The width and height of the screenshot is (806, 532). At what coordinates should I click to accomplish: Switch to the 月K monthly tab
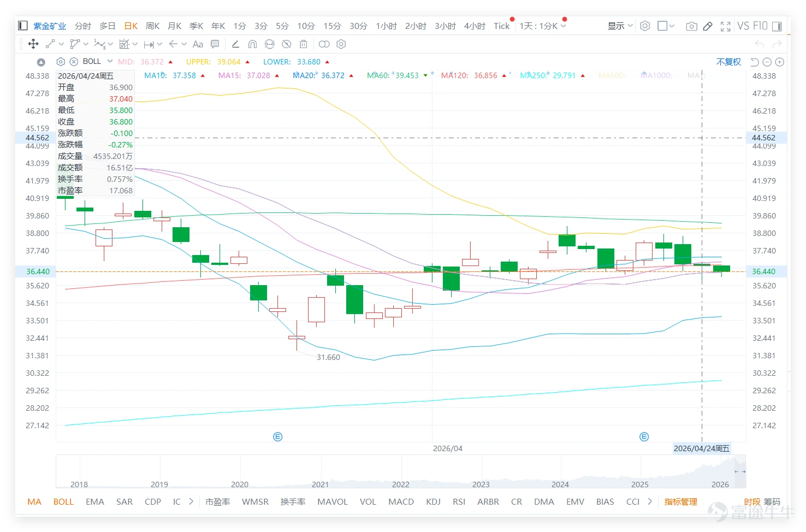[175, 26]
